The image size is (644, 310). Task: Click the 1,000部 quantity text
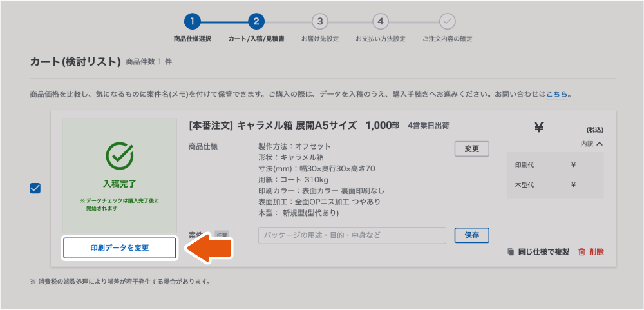pyautogui.click(x=382, y=126)
